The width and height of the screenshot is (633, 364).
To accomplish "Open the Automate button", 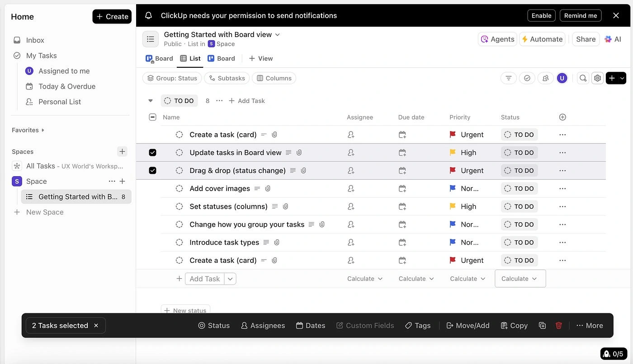I will [542, 39].
